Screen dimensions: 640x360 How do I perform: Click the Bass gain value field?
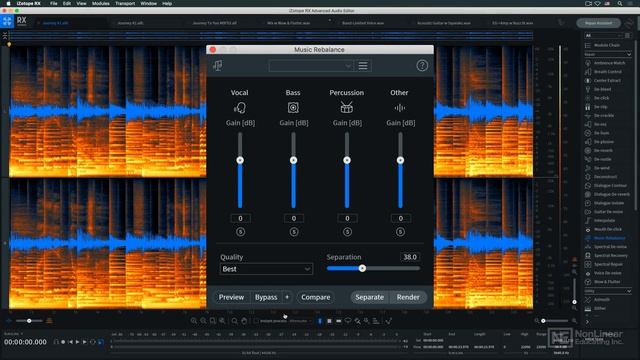[294, 218]
